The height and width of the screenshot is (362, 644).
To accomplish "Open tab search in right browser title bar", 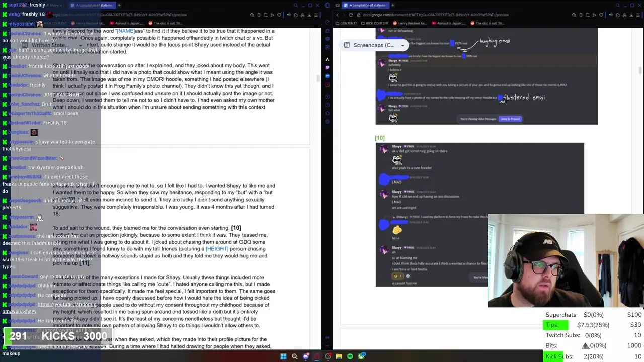I will 617,5.
